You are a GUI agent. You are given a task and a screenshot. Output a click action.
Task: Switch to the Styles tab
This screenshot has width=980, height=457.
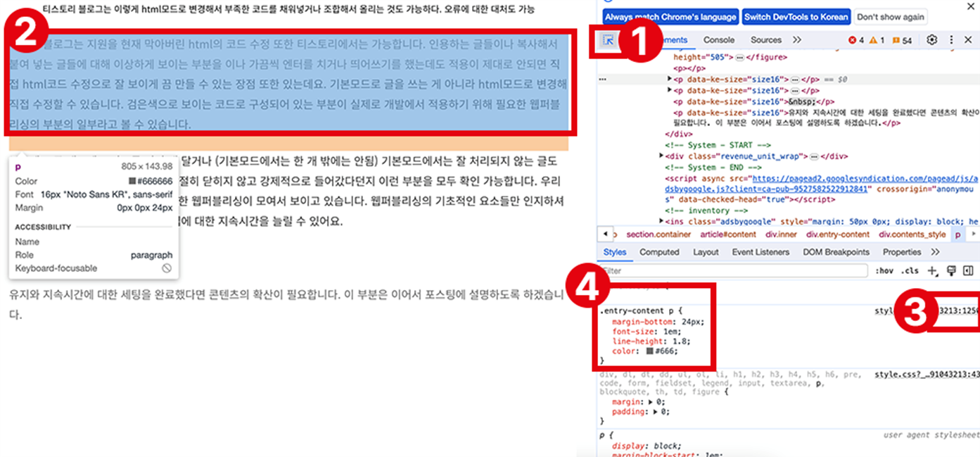click(x=615, y=252)
